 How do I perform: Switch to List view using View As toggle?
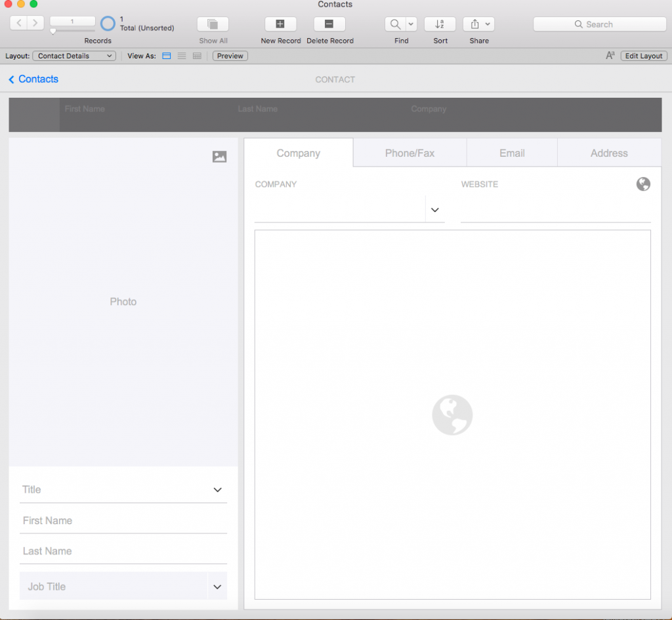(x=182, y=56)
